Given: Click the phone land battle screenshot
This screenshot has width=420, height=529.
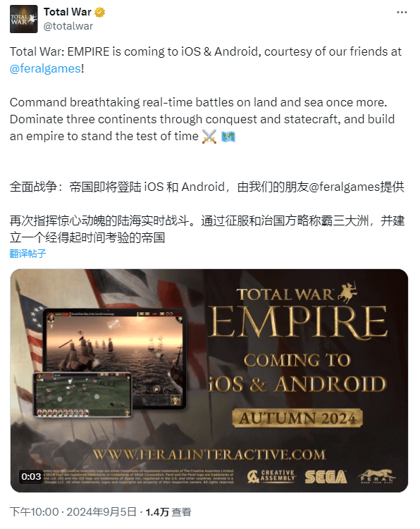Looking at the screenshot, I should 82,394.
